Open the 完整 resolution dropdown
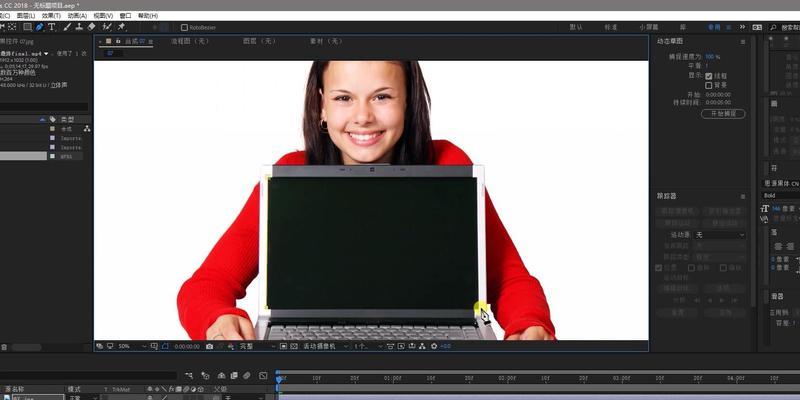This screenshot has width=800, height=400. click(256, 346)
